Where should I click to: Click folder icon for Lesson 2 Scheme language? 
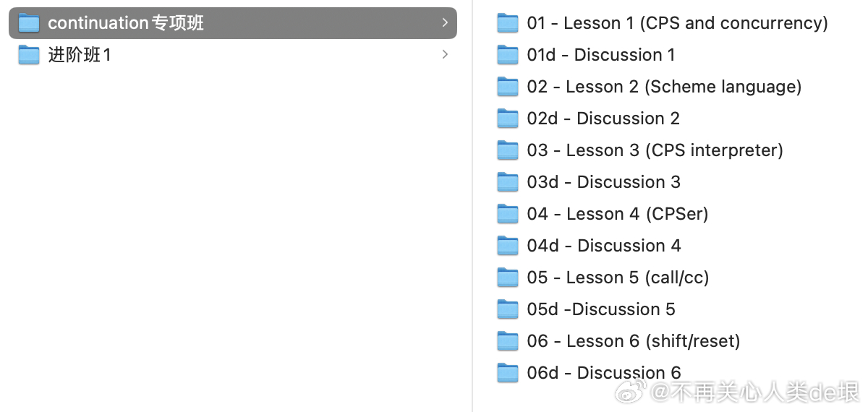pyautogui.click(x=508, y=87)
